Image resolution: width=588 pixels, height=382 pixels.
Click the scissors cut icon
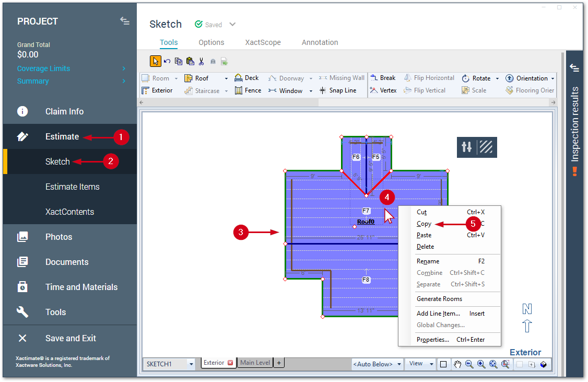point(201,61)
